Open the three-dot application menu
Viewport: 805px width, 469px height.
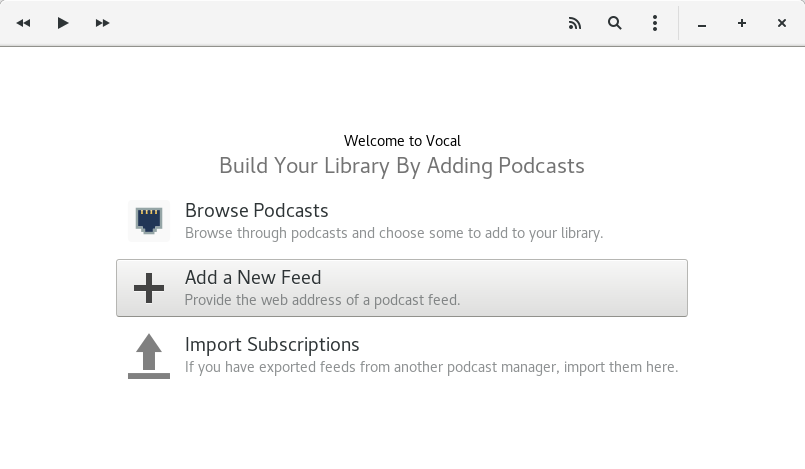point(655,23)
